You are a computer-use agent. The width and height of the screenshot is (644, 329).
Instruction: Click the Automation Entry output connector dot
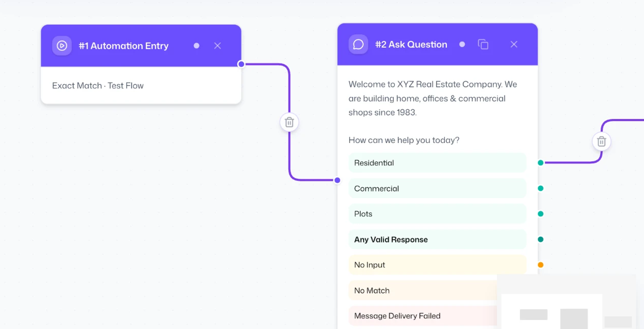point(241,64)
